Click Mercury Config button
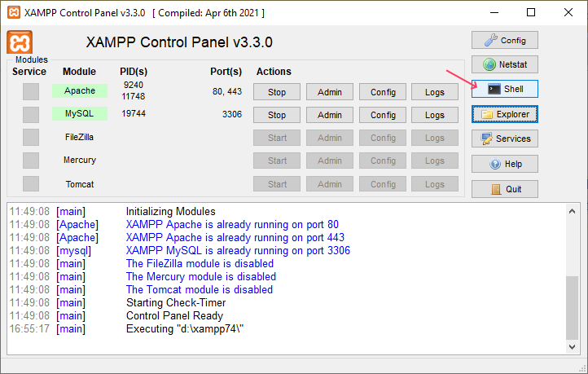The height and width of the screenshot is (374, 588). 383,161
